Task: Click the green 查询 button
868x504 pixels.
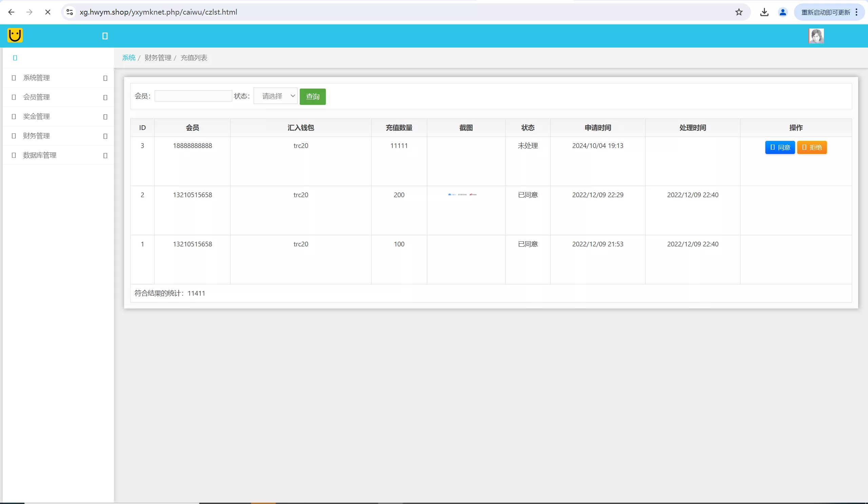Action: tap(312, 96)
